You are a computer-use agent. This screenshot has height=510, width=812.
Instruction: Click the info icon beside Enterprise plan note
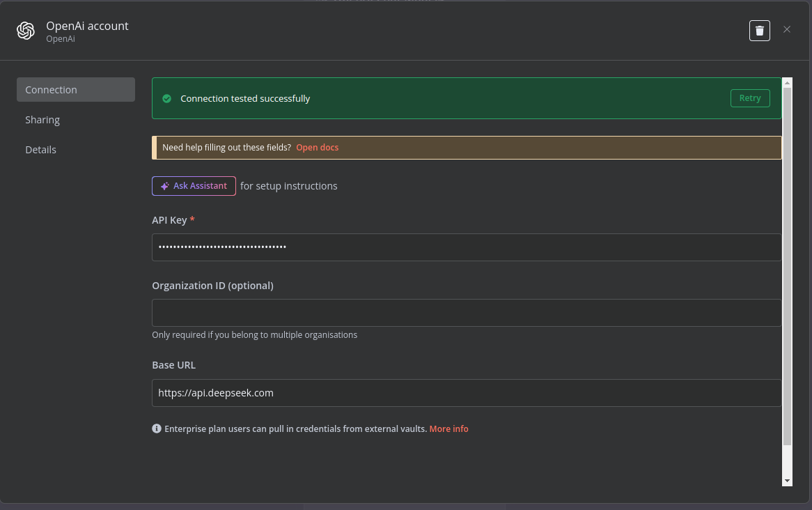(157, 428)
